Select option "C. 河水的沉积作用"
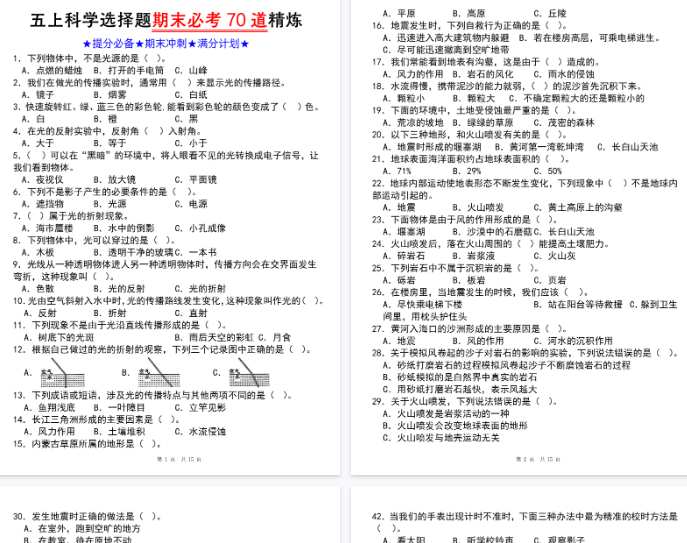This screenshot has width=687, height=543. click(573, 341)
